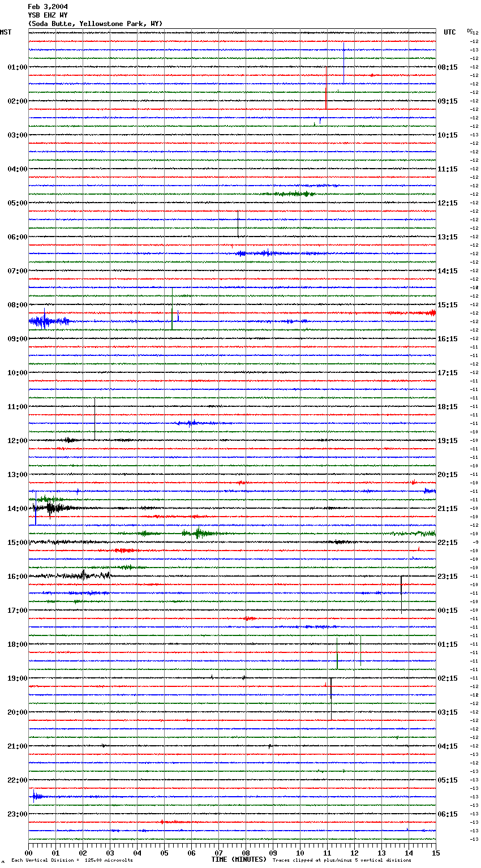Select the '12:00' MST hour label

[18, 441]
